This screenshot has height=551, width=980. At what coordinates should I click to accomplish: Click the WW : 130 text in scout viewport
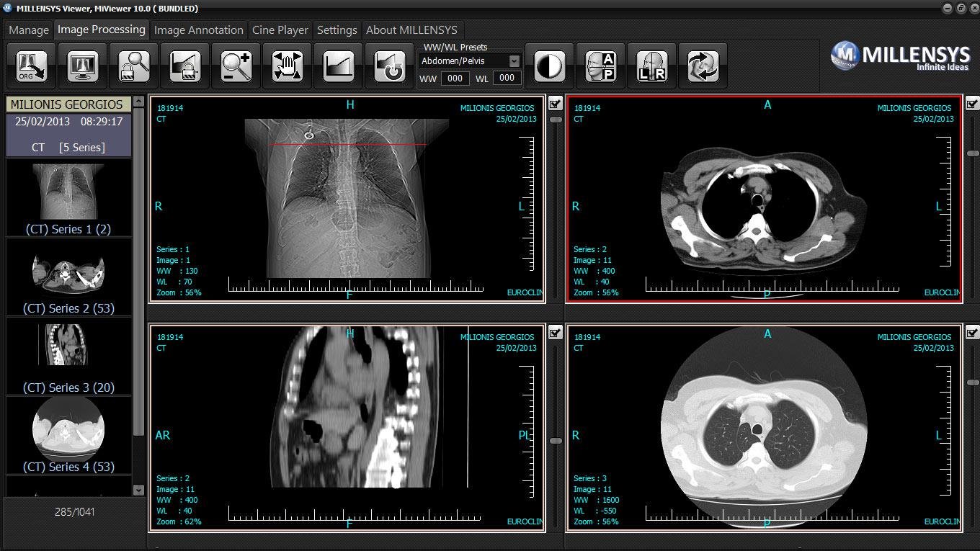[177, 271]
